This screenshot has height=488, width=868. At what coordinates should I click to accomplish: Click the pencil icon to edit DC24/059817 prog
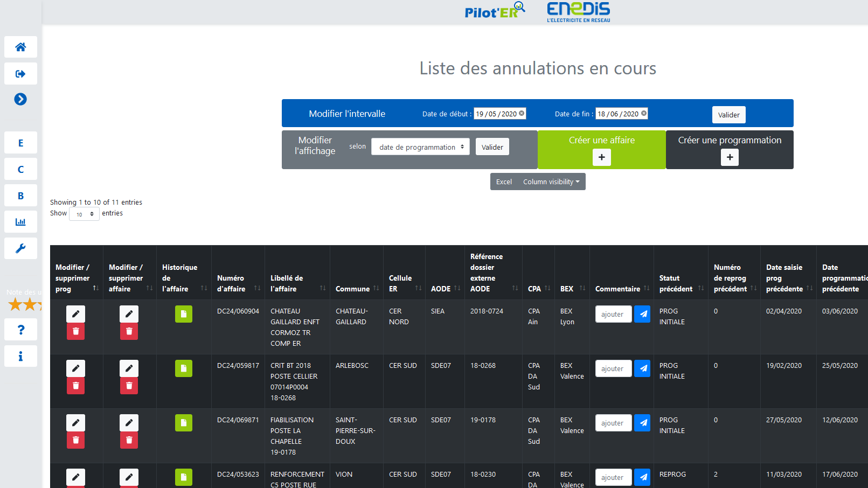[x=75, y=368]
